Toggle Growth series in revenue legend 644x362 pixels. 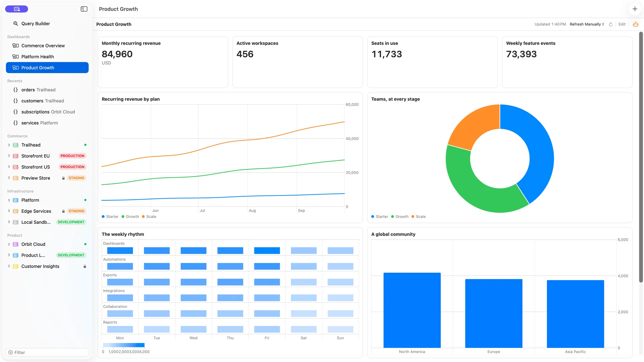pos(130,217)
